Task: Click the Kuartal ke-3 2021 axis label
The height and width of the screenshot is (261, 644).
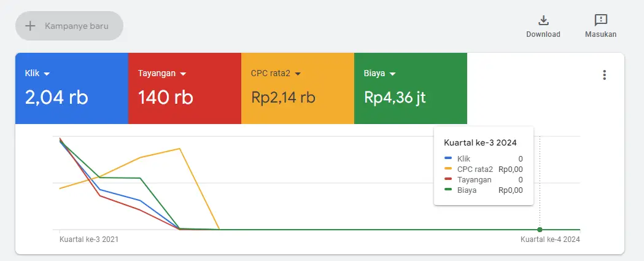Action: [89, 240]
